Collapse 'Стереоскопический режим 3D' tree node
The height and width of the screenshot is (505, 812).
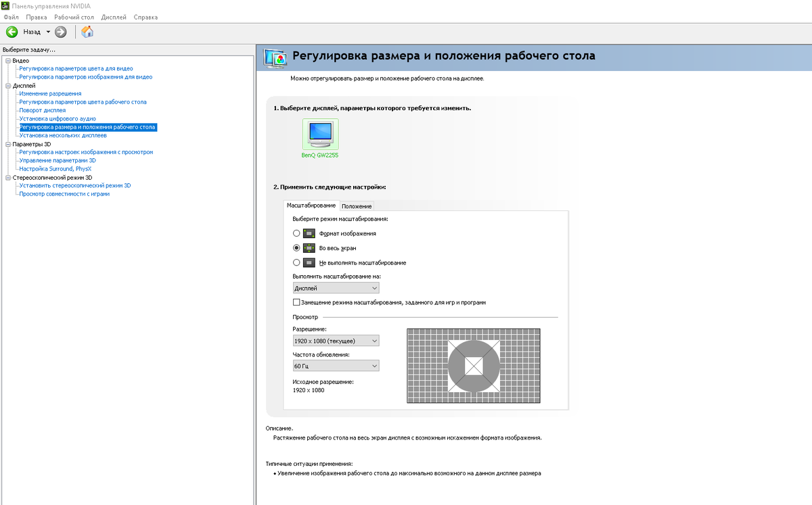8,177
